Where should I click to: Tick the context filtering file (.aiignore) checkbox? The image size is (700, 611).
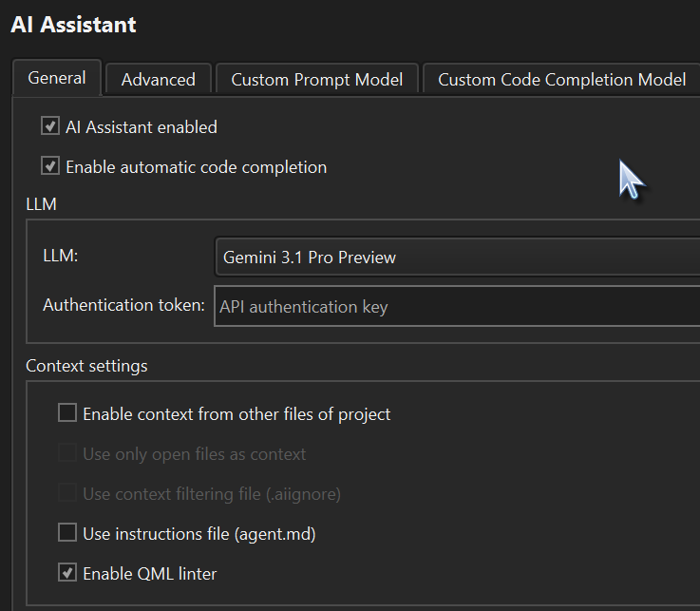(67, 493)
